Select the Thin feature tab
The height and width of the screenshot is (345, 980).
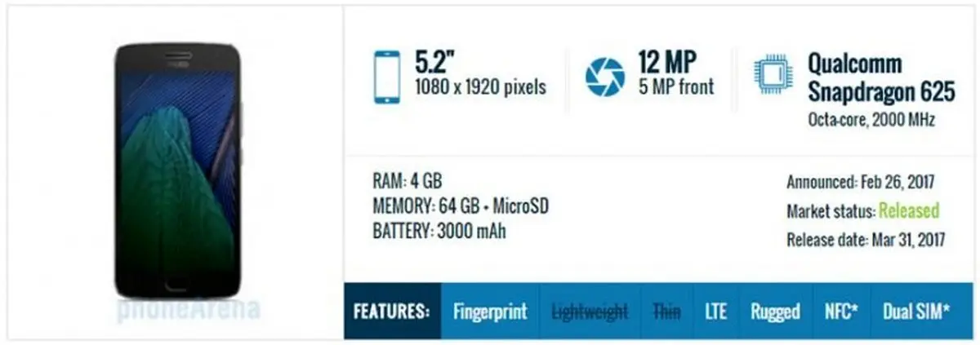[x=666, y=312]
